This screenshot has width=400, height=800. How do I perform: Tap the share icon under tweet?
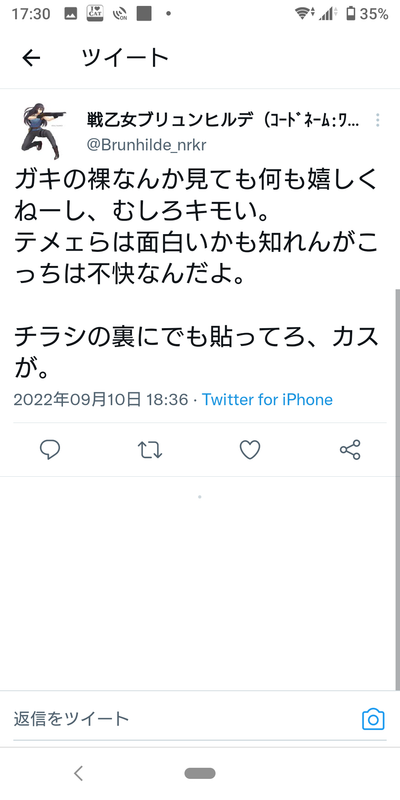coord(351,450)
